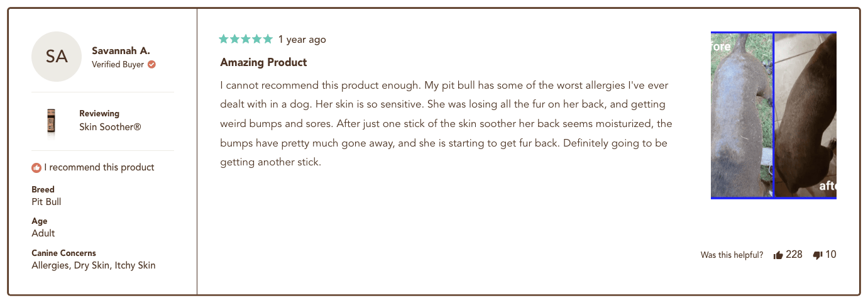Open the after photo of the dog
Viewport: 868px width, 305px height.
coord(805,115)
